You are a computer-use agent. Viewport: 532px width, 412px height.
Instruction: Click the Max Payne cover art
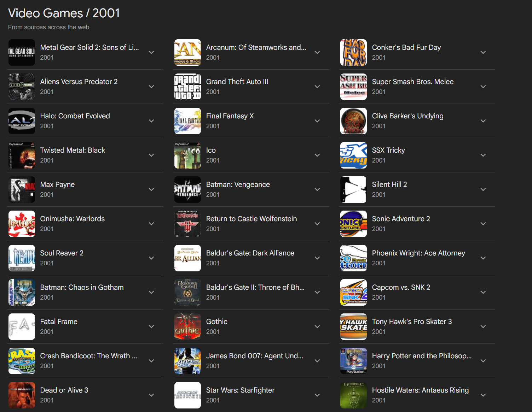pyautogui.click(x=22, y=189)
